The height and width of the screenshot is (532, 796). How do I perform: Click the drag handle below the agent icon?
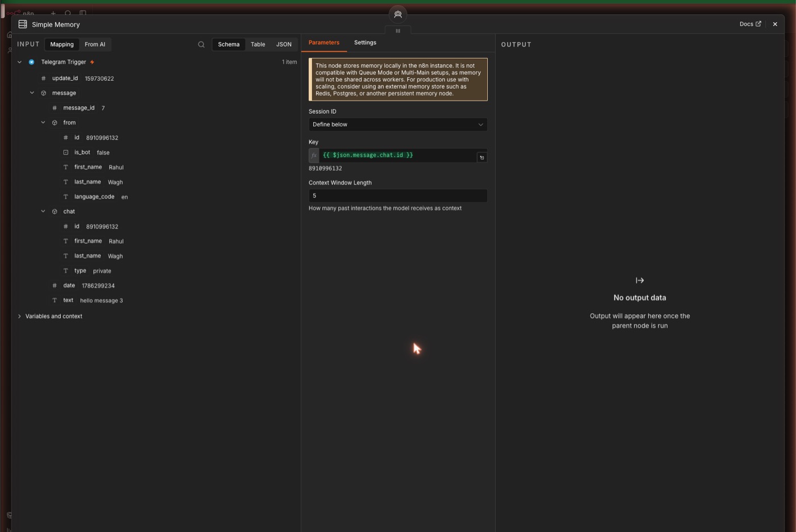click(398, 31)
